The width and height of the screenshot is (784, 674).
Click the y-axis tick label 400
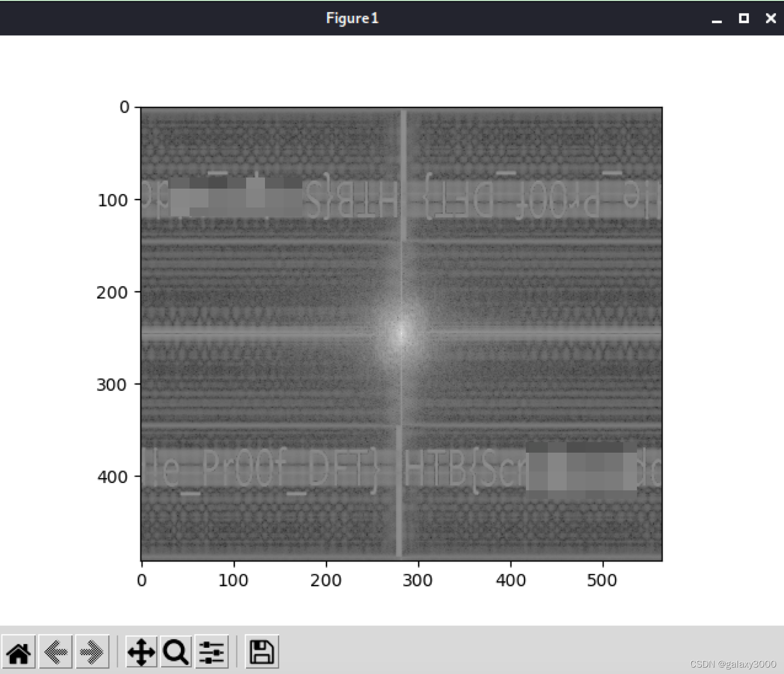pyautogui.click(x=112, y=477)
